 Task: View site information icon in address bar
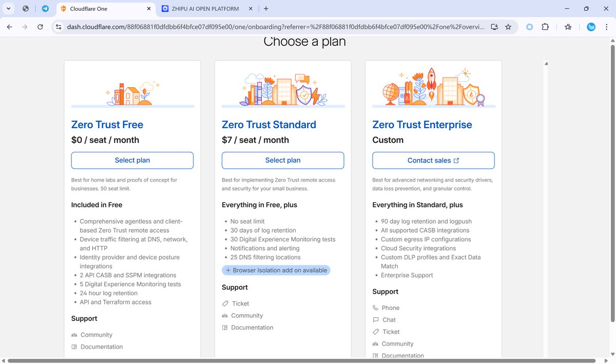coord(59,27)
